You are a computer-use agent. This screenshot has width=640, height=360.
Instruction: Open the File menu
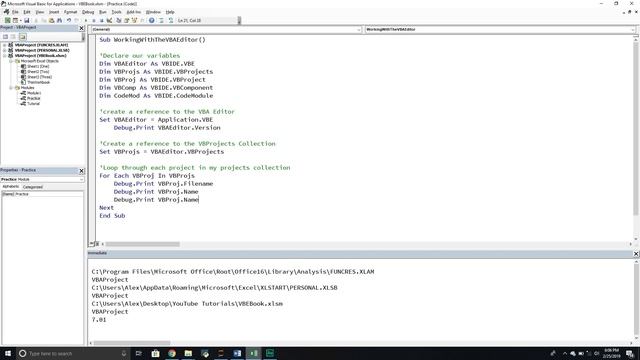point(15,12)
